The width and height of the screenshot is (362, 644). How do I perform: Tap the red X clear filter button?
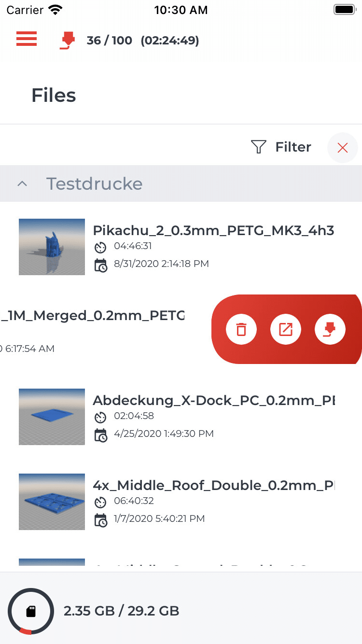coord(343,148)
